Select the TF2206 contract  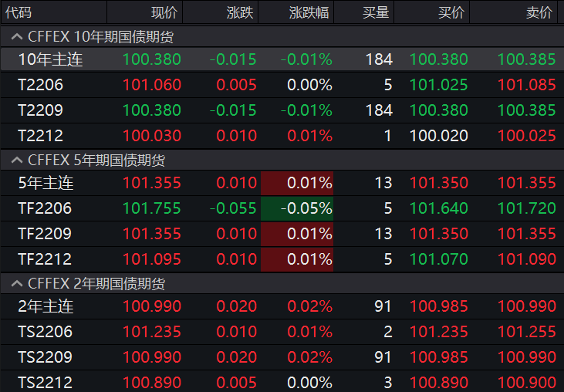point(45,208)
